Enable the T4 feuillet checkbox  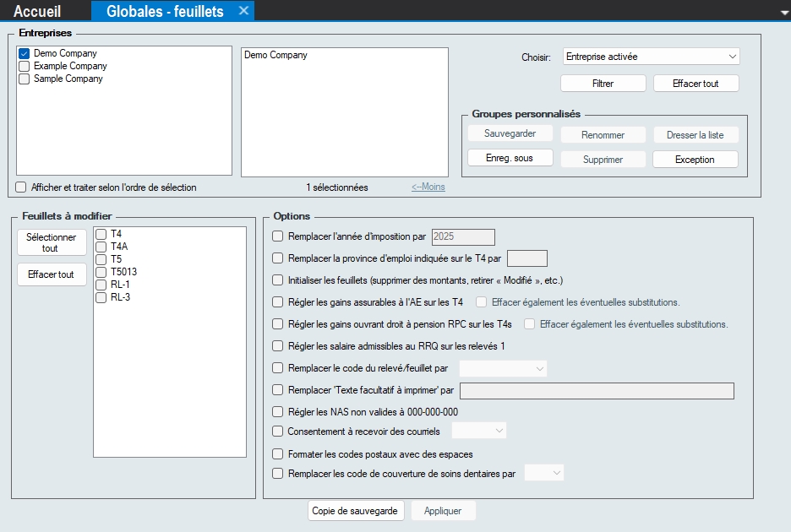point(101,234)
